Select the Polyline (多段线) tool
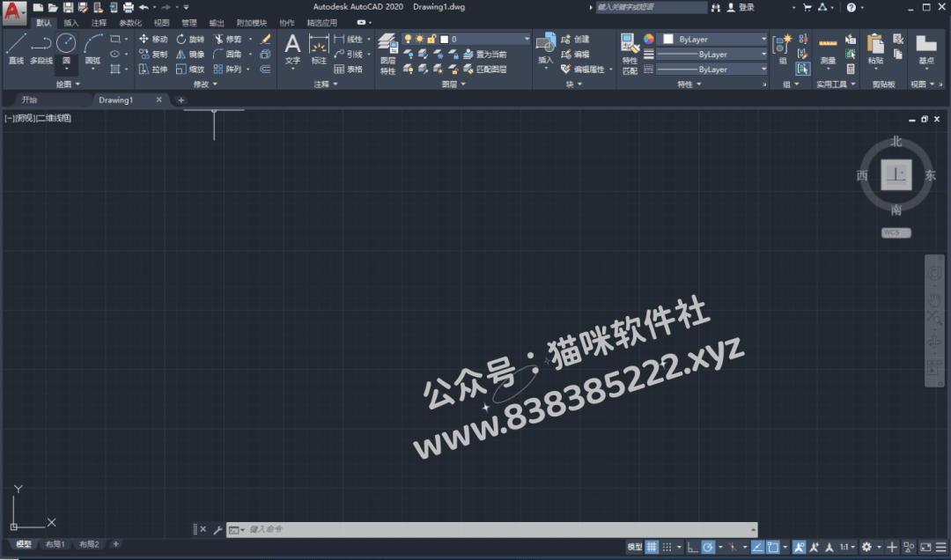 [41, 48]
